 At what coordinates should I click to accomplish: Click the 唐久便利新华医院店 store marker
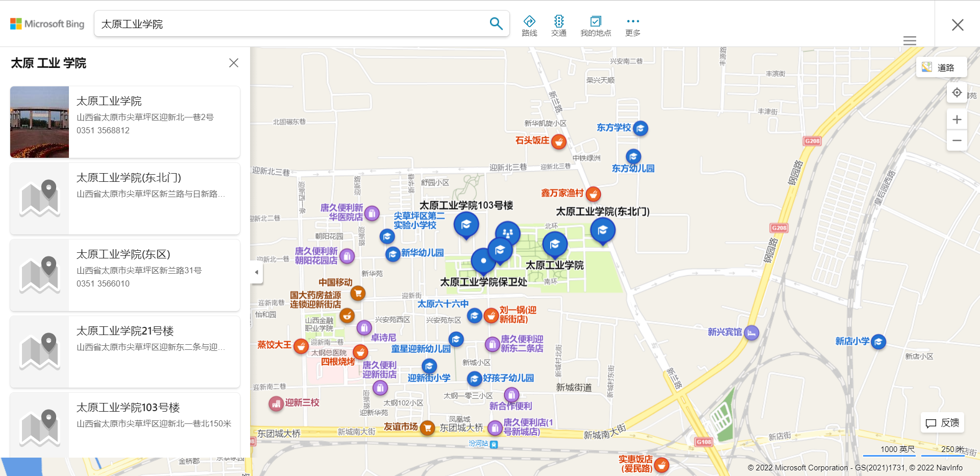[372, 213]
